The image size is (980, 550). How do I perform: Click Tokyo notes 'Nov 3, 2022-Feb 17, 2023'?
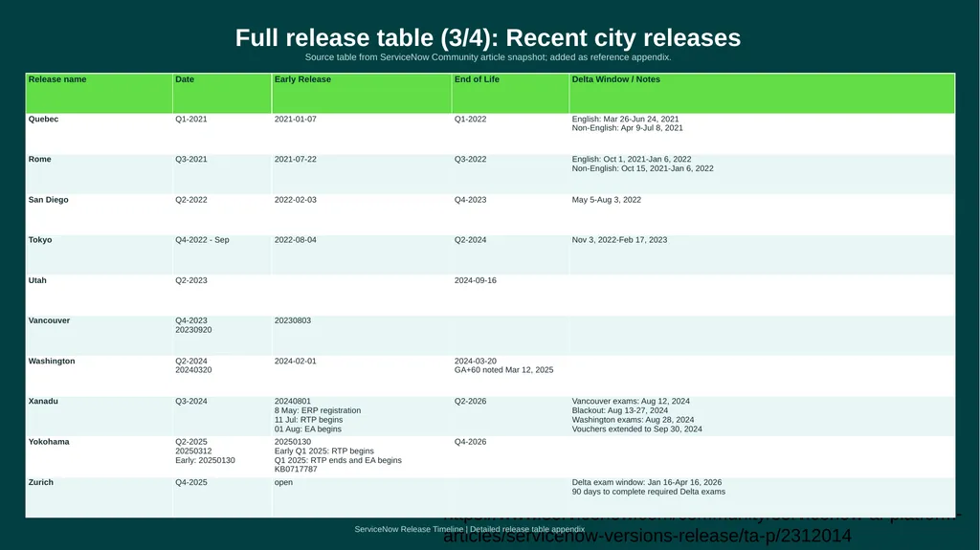tap(619, 240)
